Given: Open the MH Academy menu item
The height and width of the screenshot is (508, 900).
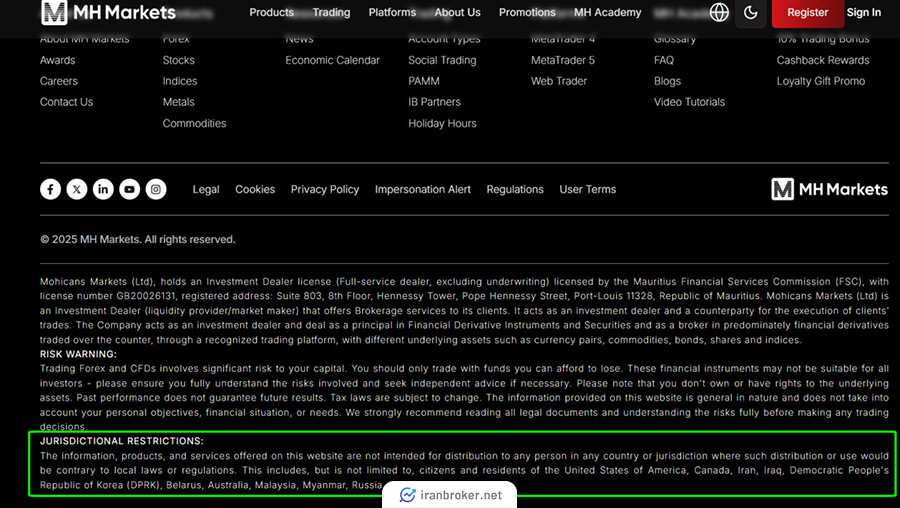Looking at the screenshot, I should click(x=607, y=12).
